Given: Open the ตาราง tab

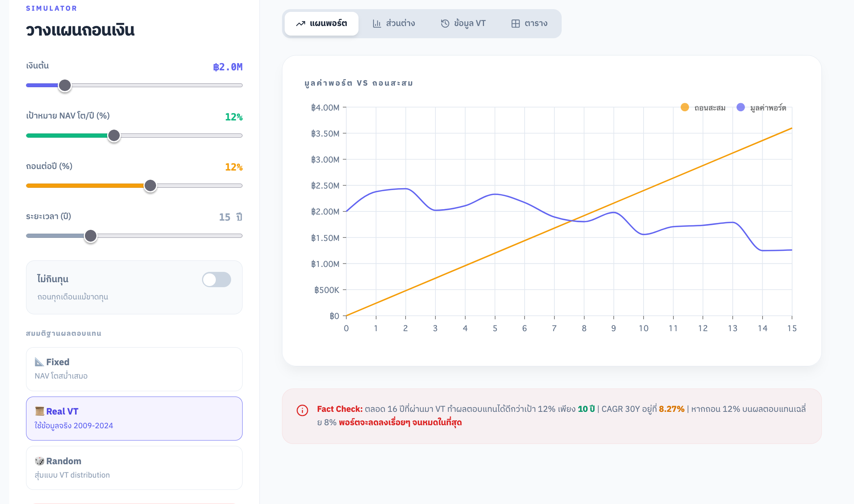Looking at the screenshot, I should [x=530, y=24].
